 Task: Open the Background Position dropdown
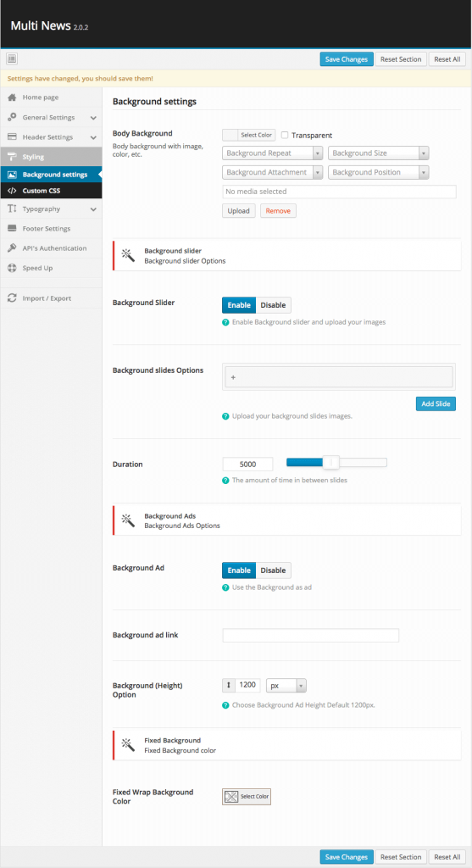coord(379,173)
